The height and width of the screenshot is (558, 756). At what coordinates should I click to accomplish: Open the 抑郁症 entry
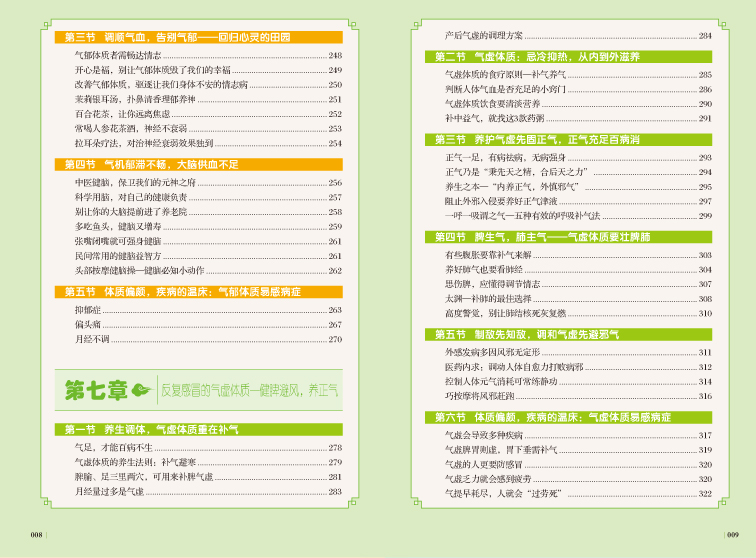[88, 310]
